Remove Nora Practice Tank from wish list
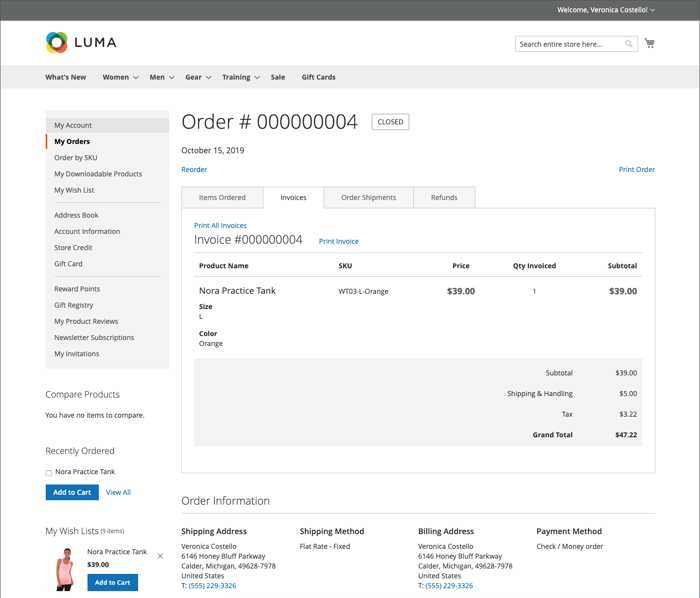The height and width of the screenshot is (598, 700). pyautogui.click(x=160, y=556)
